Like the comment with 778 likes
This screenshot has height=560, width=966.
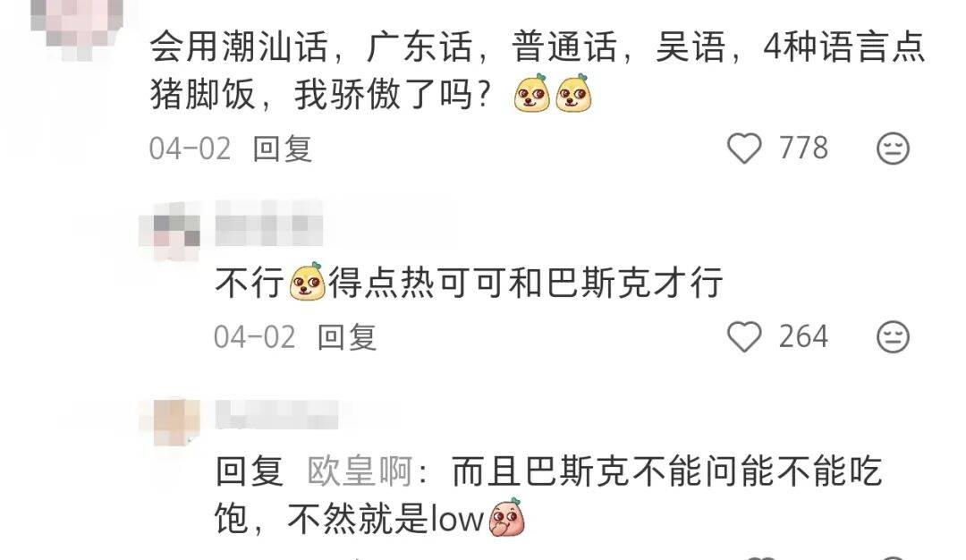click(744, 148)
